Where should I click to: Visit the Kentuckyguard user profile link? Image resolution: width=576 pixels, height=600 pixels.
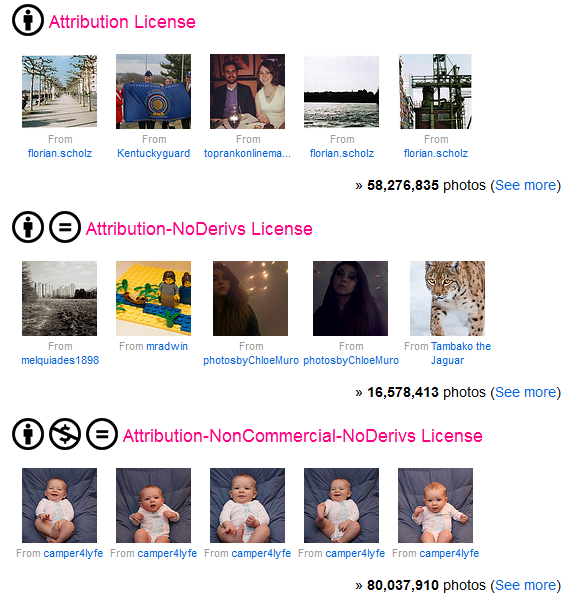(x=153, y=153)
